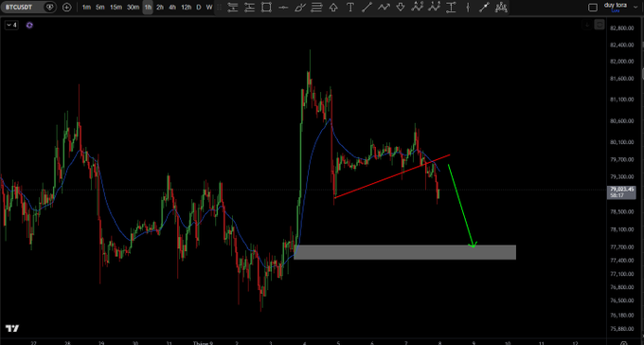The height and width of the screenshot is (345, 644).
Task: Click the layout square icon near profile
Action: pos(593,8)
